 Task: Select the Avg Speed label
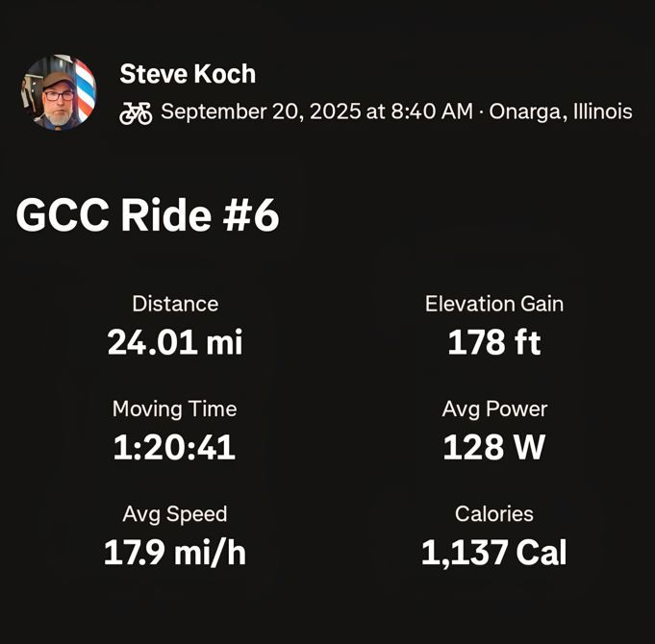point(175,513)
